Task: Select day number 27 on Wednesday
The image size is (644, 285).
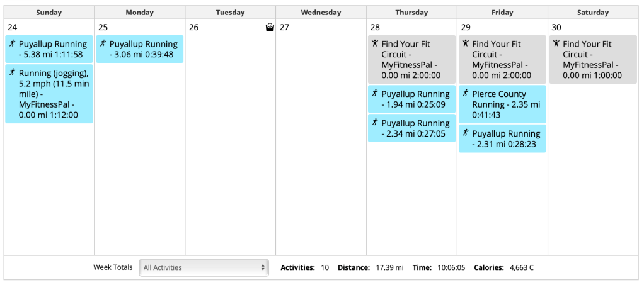Action: click(285, 28)
